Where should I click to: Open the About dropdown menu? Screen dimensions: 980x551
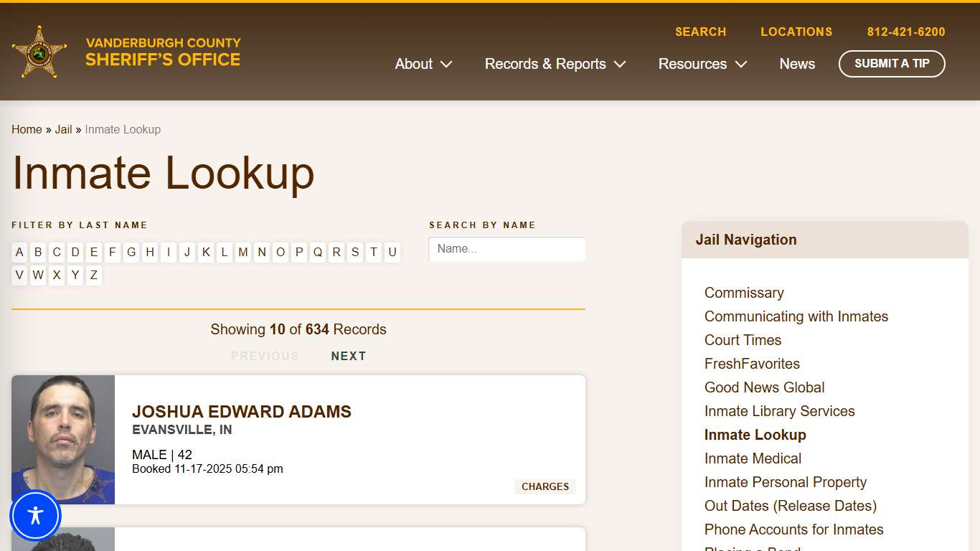423,64
